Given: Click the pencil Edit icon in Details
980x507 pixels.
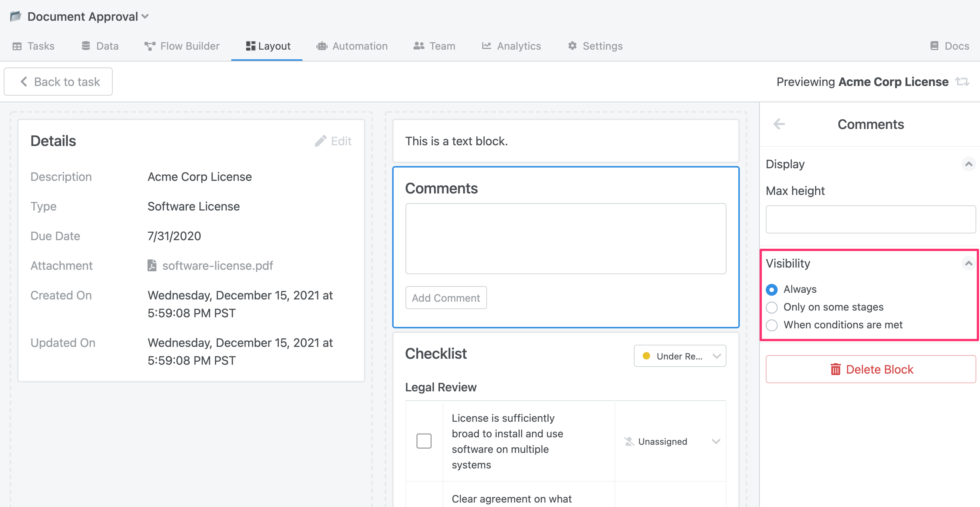Looking at the screenshot, I should pos(320,141).
